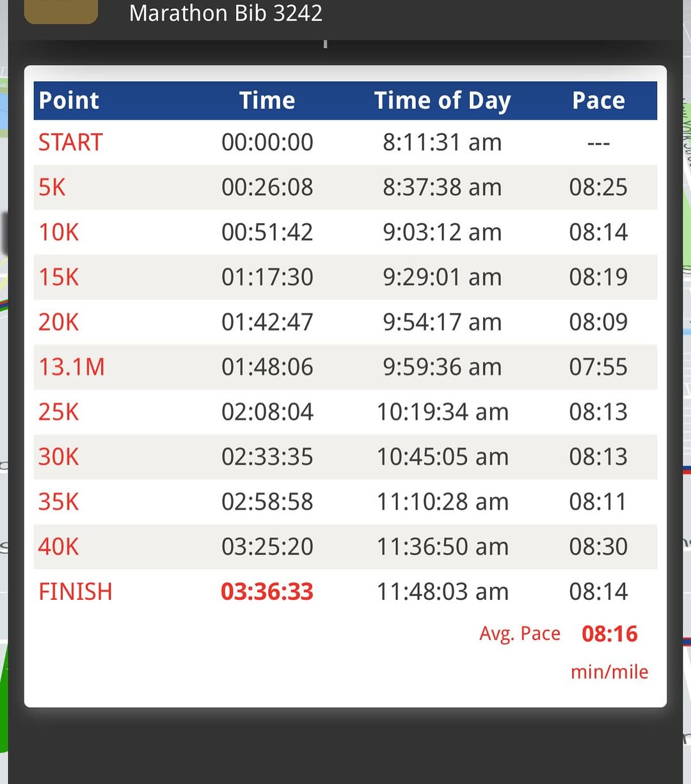Tap the 13.1M half marathon point
This screenshot has width=691, height=784.
coord(72,367)
